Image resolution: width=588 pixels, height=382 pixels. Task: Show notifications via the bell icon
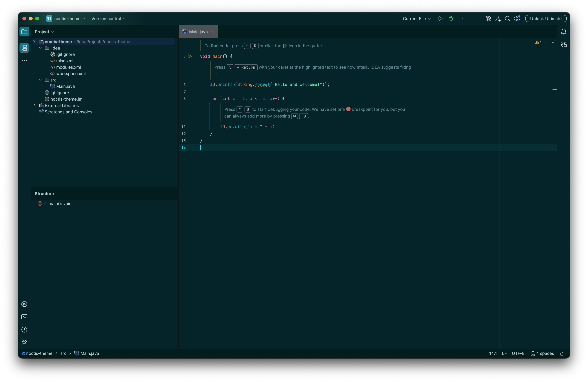click(564, 32)
